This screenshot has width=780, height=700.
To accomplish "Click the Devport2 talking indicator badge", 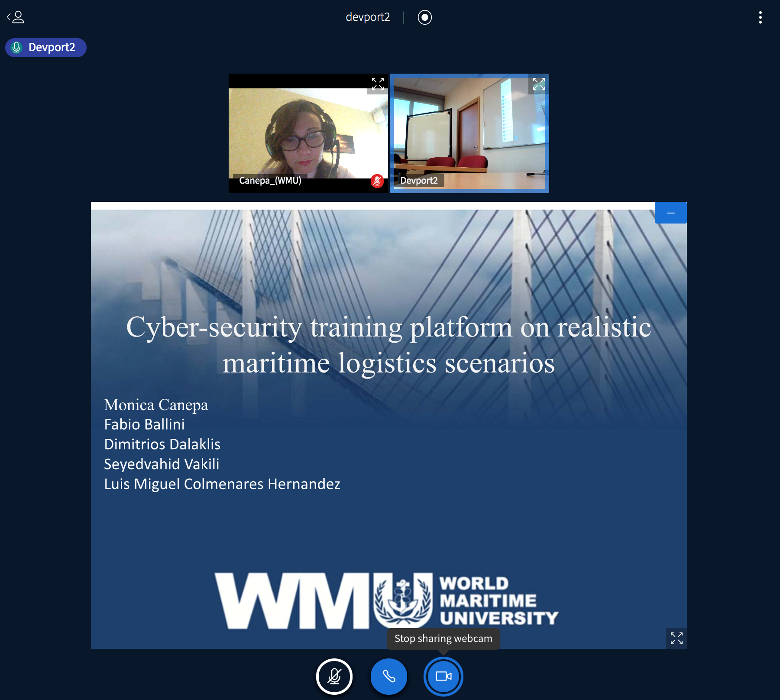I will (46, 47).
